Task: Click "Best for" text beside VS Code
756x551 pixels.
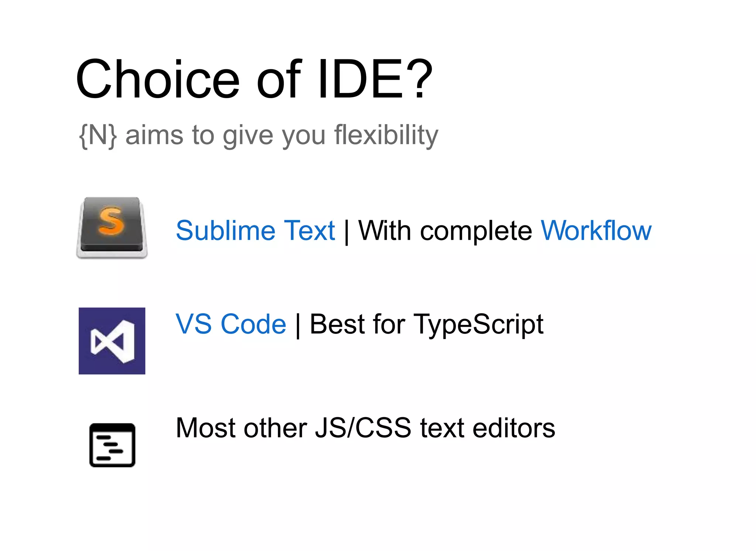Action: [x=357, y=324]
